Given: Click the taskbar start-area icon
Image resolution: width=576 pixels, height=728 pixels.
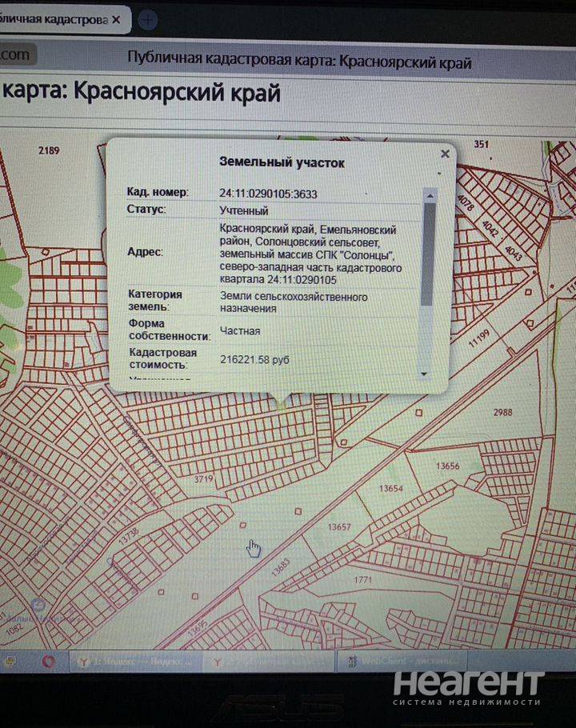Looking at the screenshot, I should coord(10,660).
